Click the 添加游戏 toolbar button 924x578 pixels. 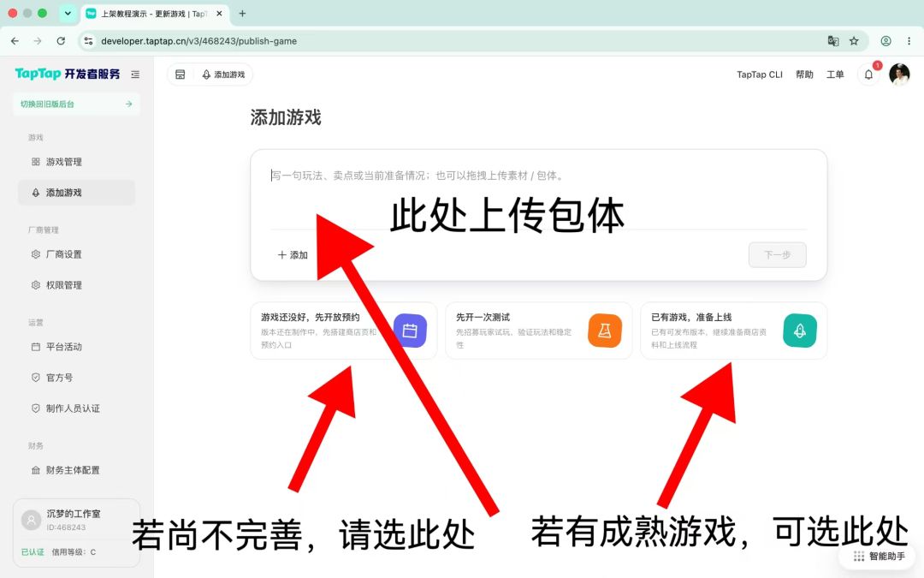223,74
